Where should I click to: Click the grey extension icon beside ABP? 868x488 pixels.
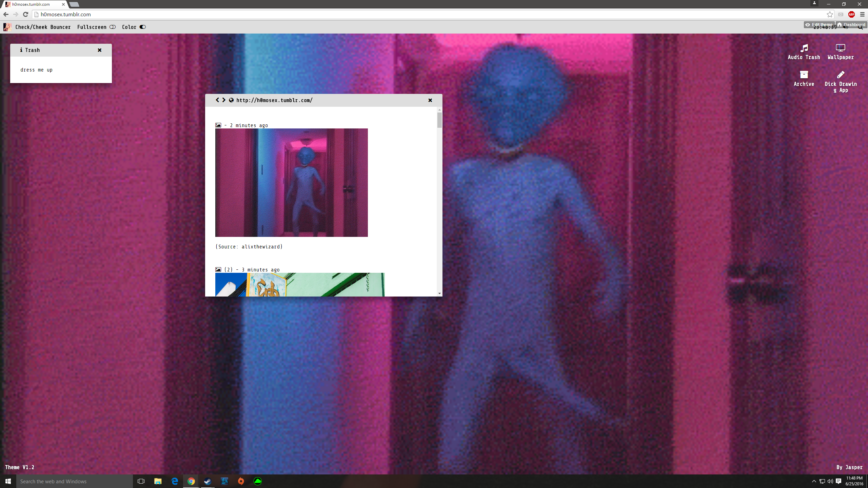[841, 14]
